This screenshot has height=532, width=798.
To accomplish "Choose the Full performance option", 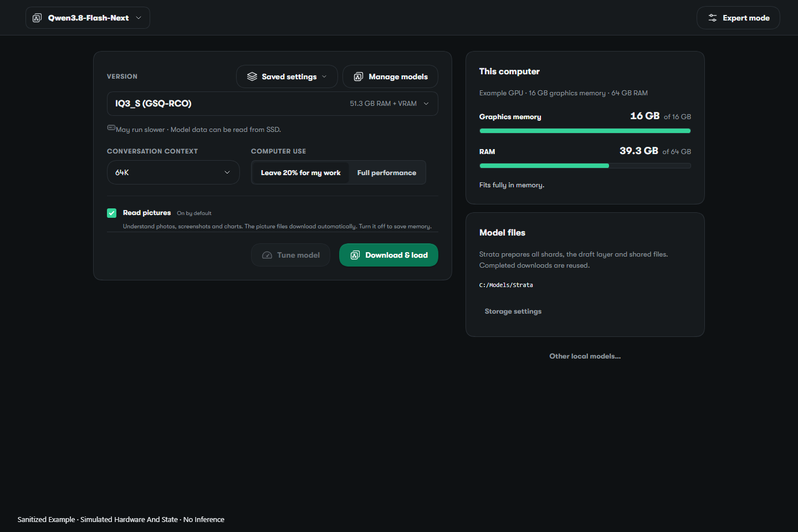I will (x=387, y=173).
